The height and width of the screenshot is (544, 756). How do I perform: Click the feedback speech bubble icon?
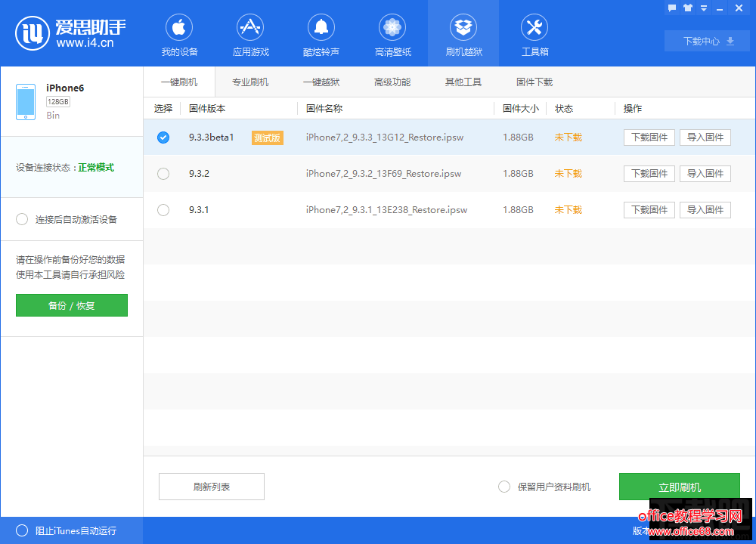tap(671, 8)
